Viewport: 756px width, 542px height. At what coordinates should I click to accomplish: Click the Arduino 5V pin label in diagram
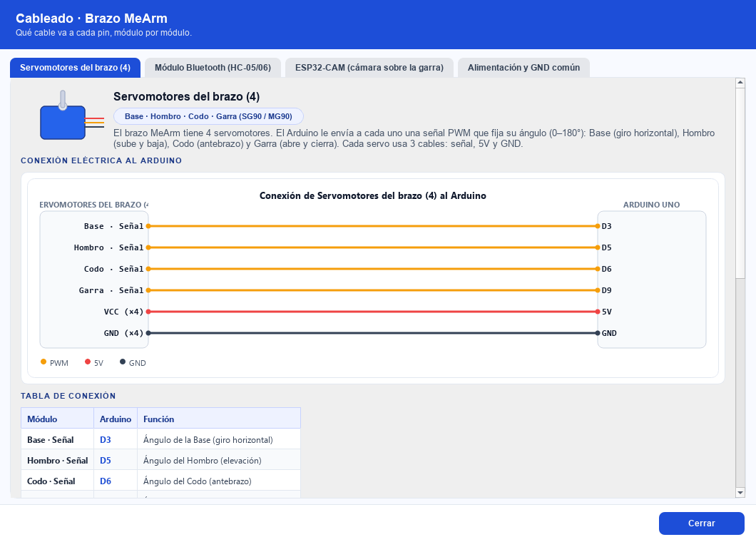pyautogui.click(x=606, y=312)
